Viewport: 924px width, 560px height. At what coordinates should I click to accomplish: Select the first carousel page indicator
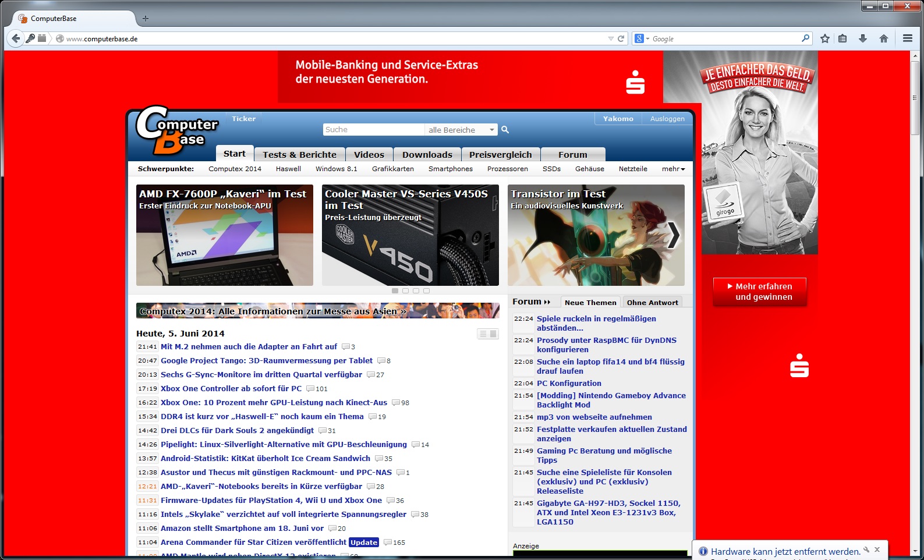[x=395, y=290]
